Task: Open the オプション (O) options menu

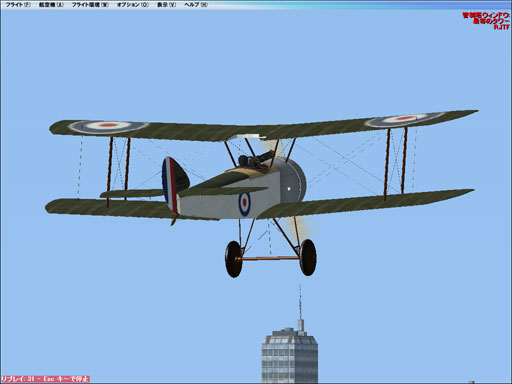Action: click(133, 5)
